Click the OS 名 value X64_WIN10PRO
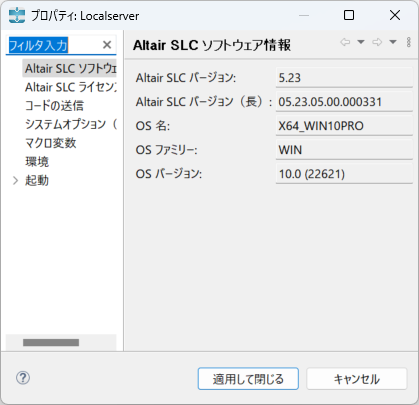Screen dimensions: 419x405 (x=344, y=126)
